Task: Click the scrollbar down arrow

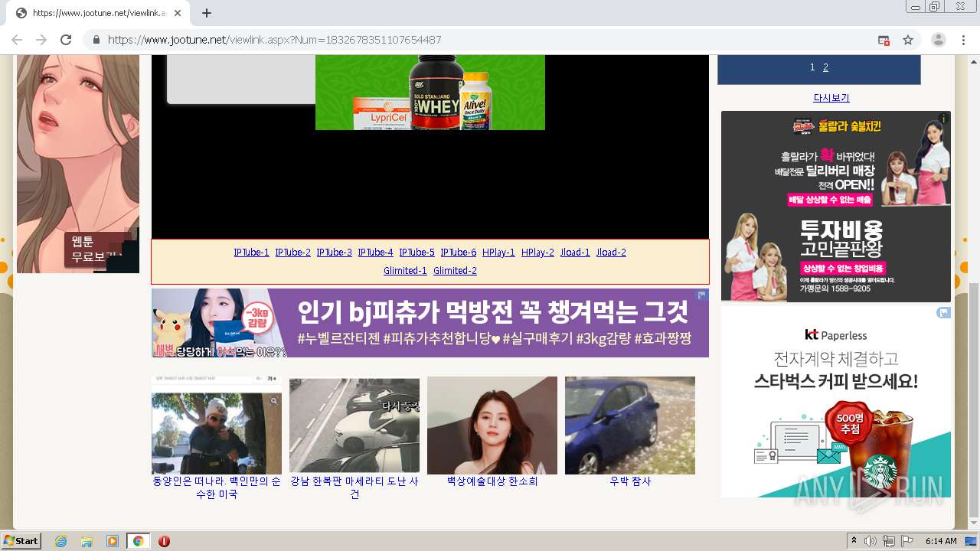Action: pos(974,524)
